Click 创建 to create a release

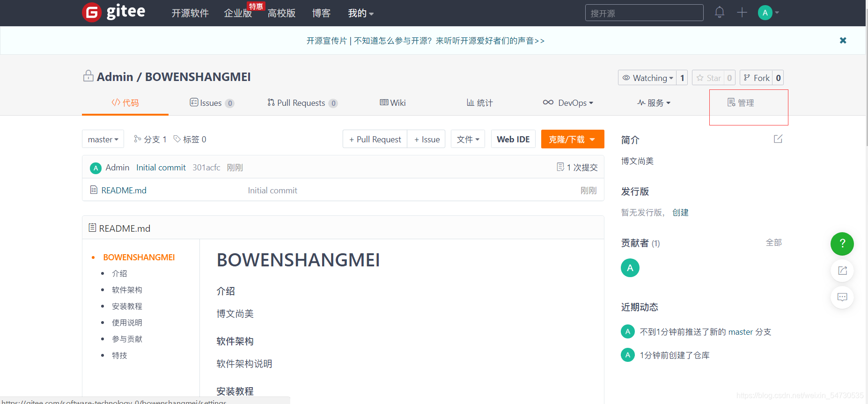click(x=680, y=213)
